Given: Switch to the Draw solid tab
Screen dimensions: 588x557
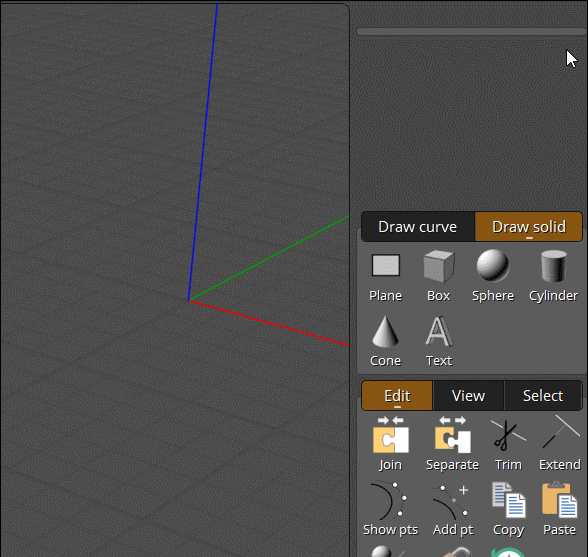Looking at the screenshot, I should pos(528,227).
